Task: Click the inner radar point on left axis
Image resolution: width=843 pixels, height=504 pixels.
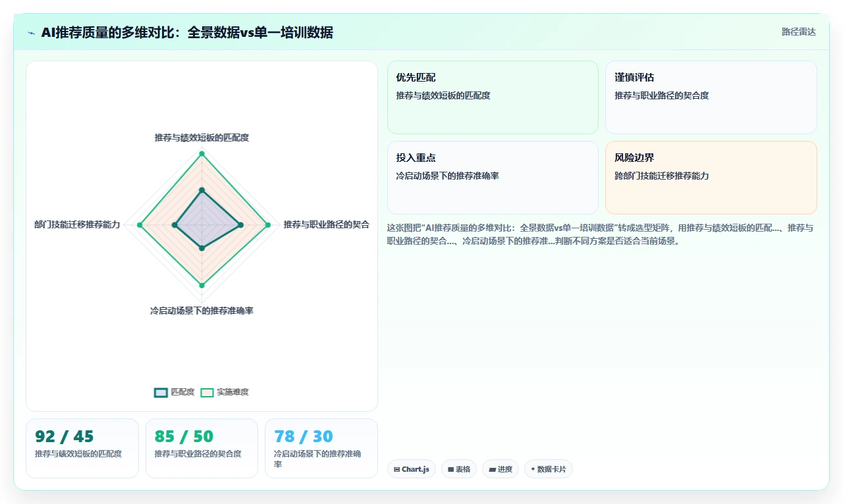Action: tap(175, 225)
